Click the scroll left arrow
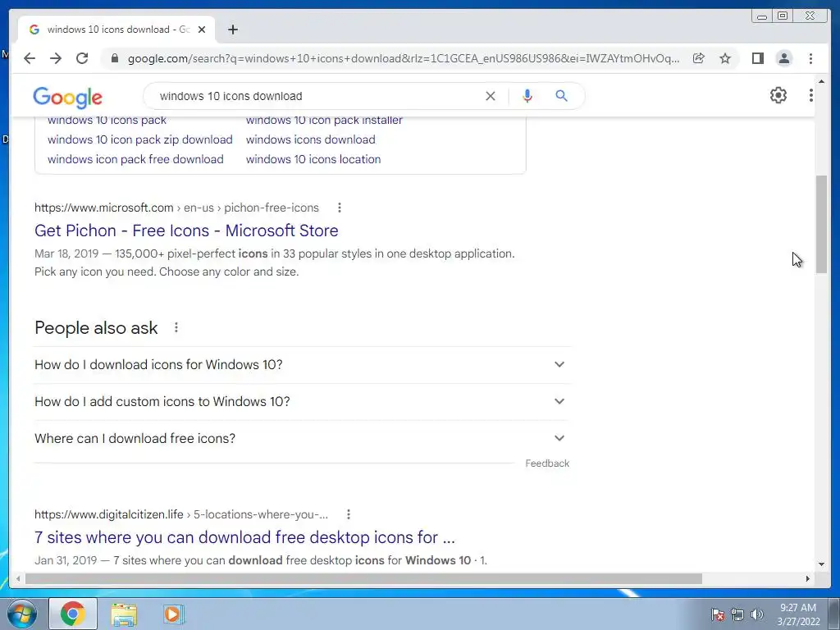Viewport: 840px width, 630px height. 18,578
